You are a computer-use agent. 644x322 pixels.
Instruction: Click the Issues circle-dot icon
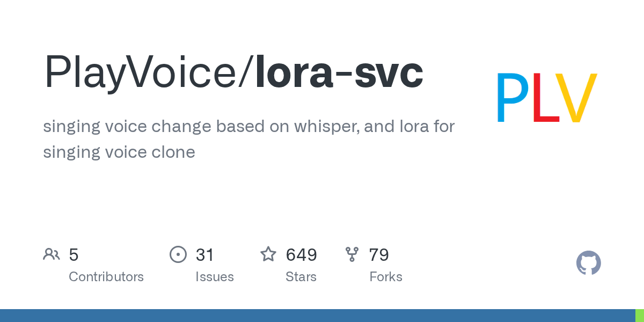coord(178,254)
